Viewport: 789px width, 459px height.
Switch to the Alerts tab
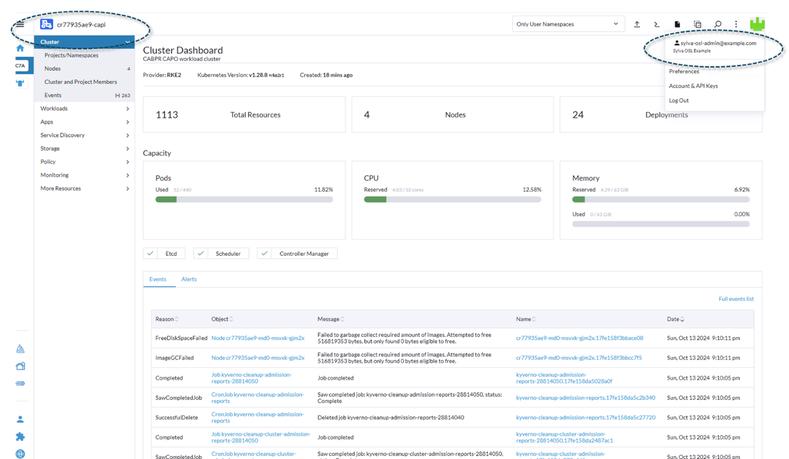coord(189,280)
